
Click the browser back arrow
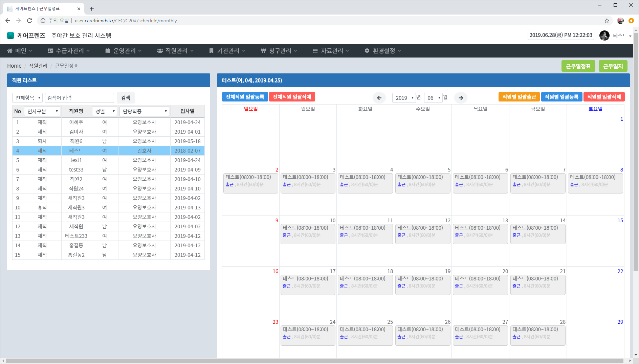pos(8,21)
